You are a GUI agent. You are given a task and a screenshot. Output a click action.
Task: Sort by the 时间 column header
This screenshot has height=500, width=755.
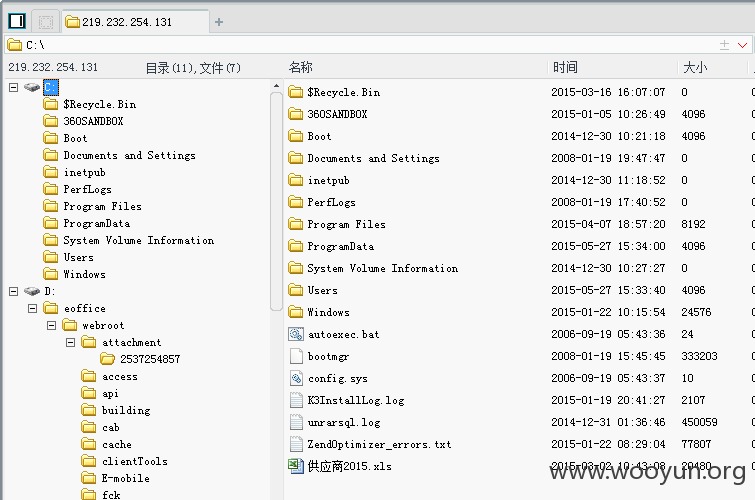565,67
